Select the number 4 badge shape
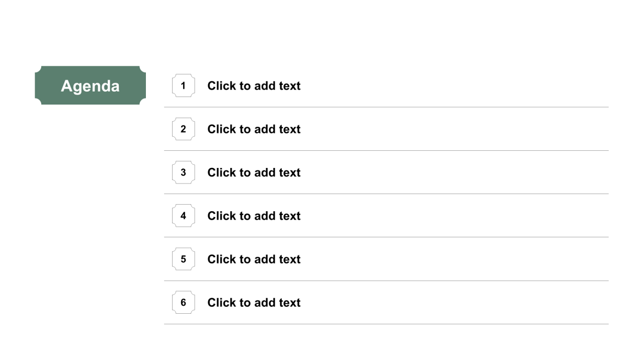Viewport: 644px width, 362px height. 183,216
